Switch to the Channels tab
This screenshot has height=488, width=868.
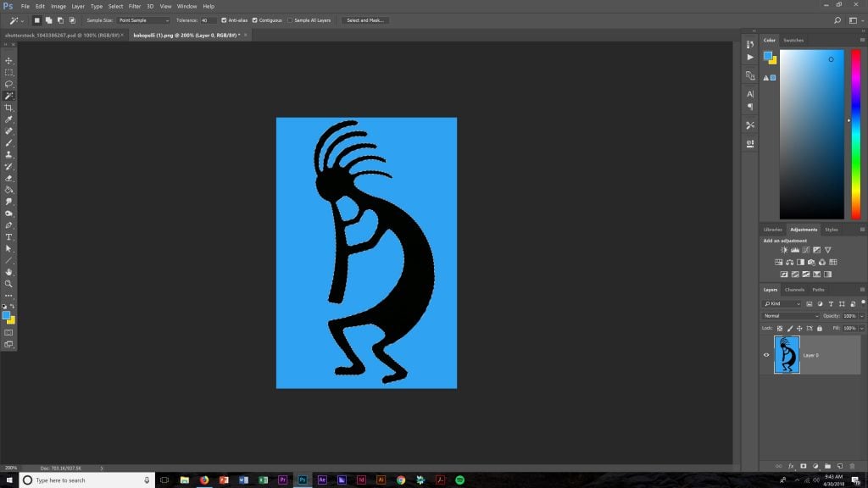[x=794, y=290]
